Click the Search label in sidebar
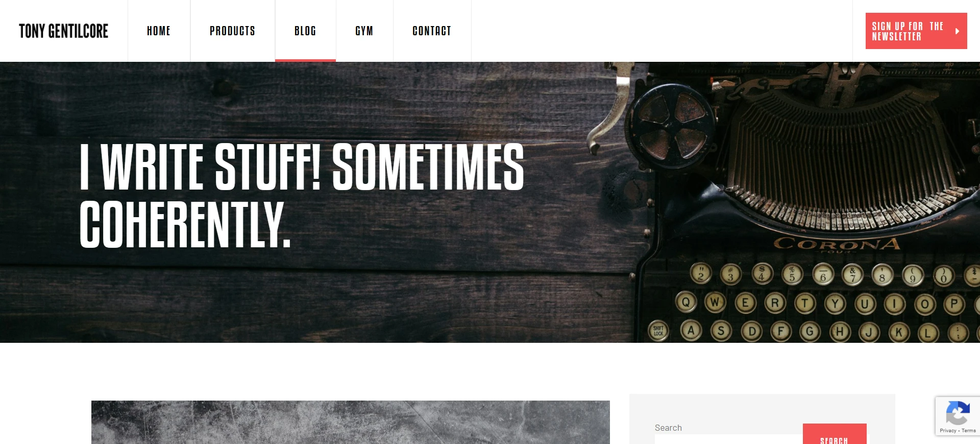 click(668, 428)
